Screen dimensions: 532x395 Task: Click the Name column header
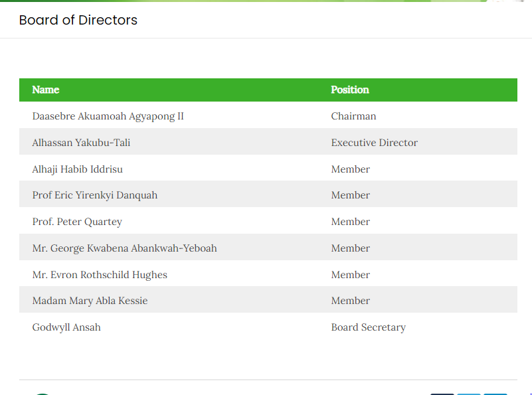(x=46, y=90)
